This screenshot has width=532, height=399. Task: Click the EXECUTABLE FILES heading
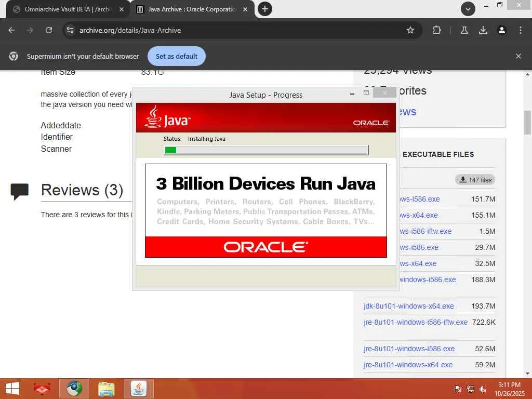438,154
